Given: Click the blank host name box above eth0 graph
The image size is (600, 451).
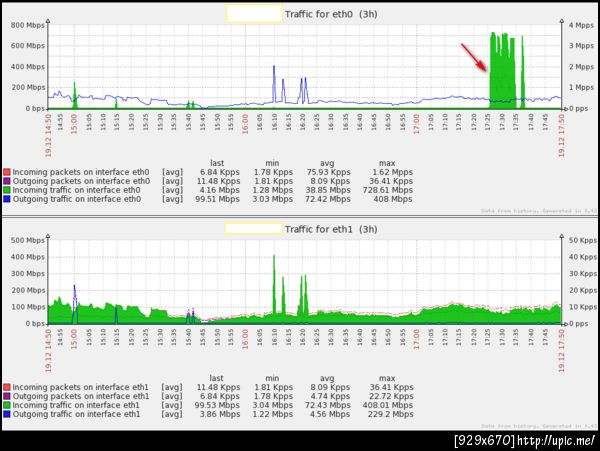Looking at the screenshot, I should click(254, 14).
